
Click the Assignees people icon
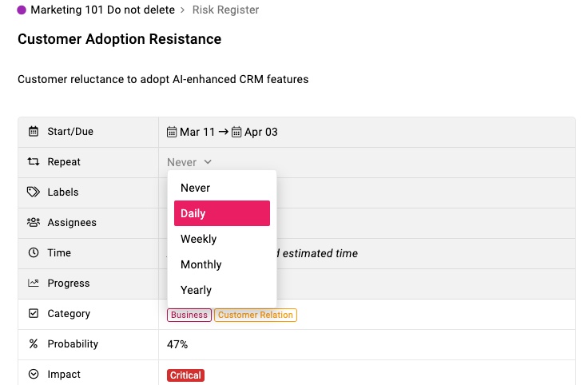tap(34, 223)
